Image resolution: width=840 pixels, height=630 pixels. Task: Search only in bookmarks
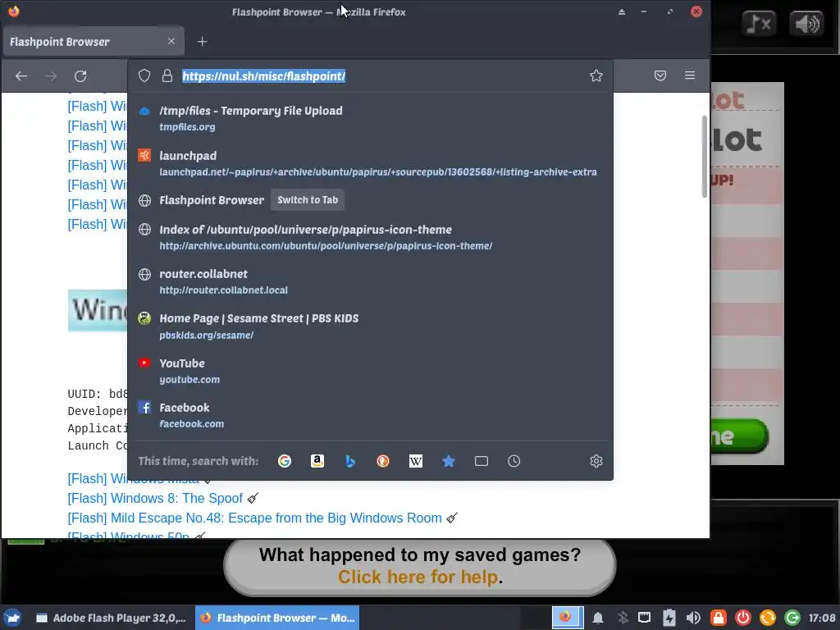click(449, 461)
